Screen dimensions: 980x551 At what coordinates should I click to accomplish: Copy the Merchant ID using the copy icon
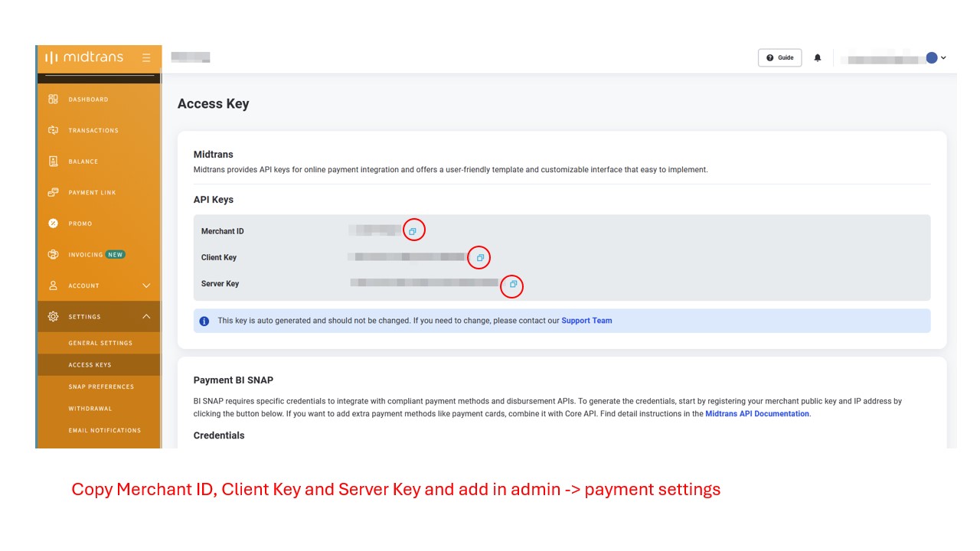coord(413,229)
